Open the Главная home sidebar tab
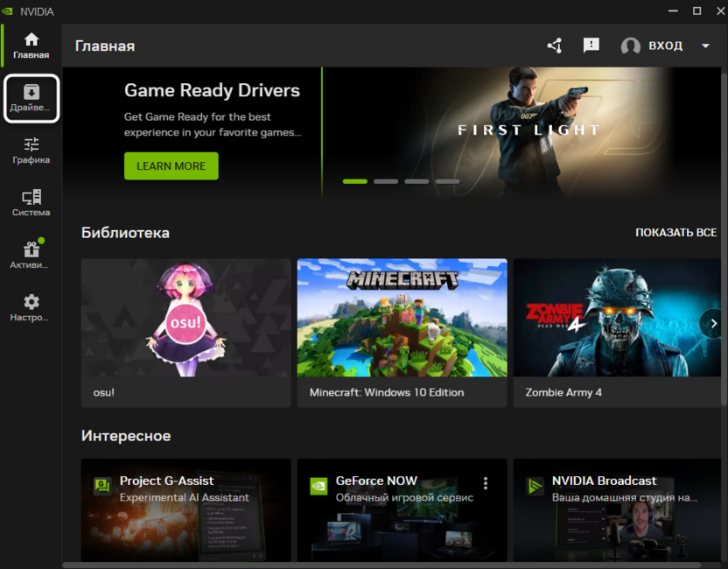The image size is (728, 569). (x=31, y=46)
